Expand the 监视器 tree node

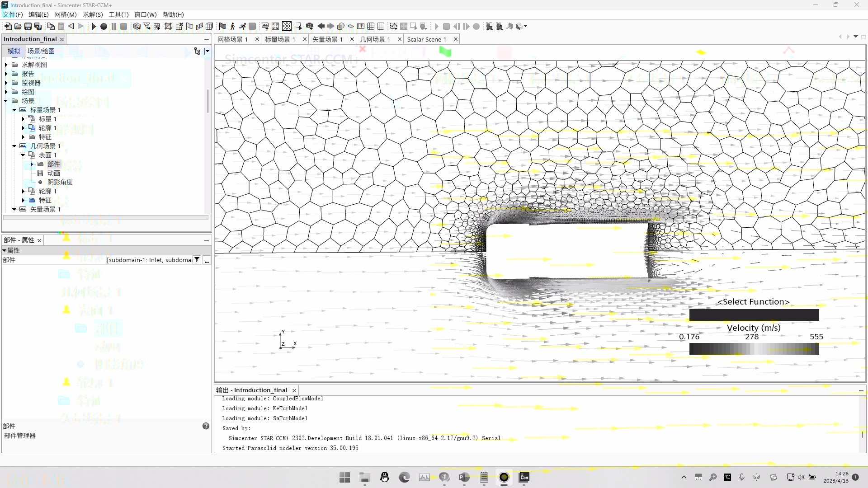6,83
